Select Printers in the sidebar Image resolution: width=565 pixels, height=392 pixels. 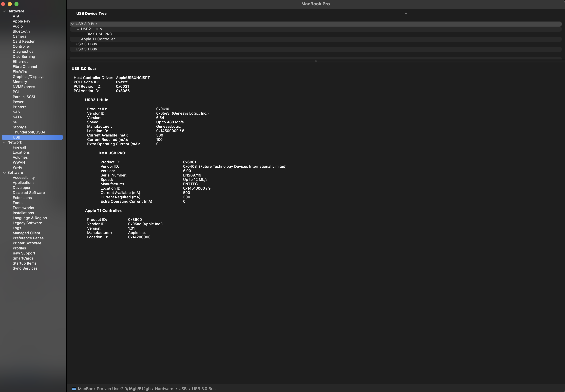point(20,107)
